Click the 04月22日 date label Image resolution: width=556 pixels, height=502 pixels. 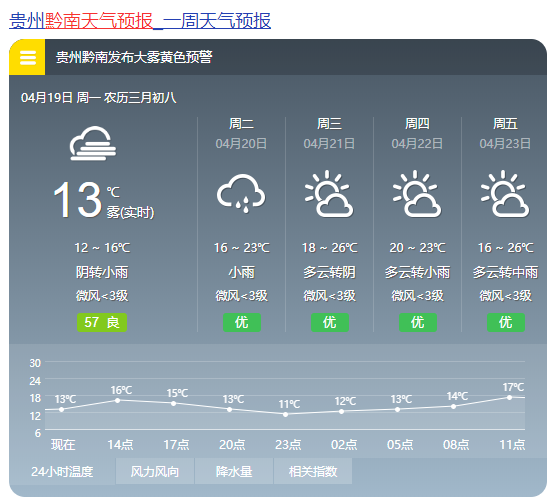point(417,144)
